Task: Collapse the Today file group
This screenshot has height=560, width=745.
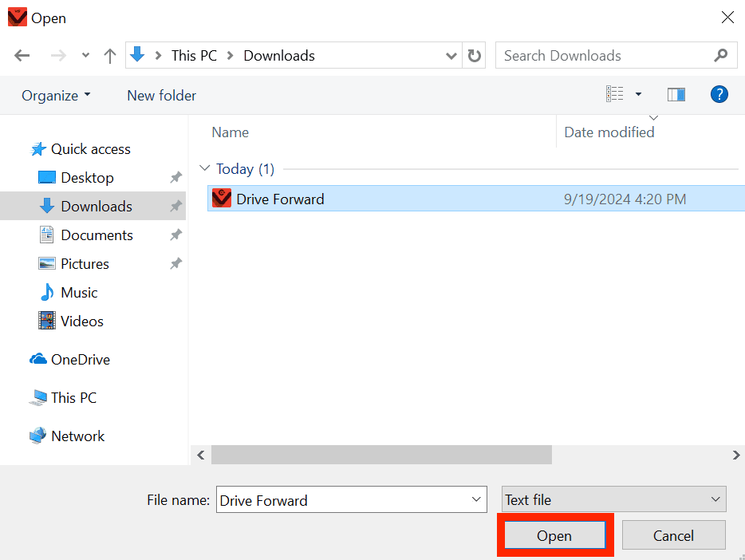Action: 206,168
